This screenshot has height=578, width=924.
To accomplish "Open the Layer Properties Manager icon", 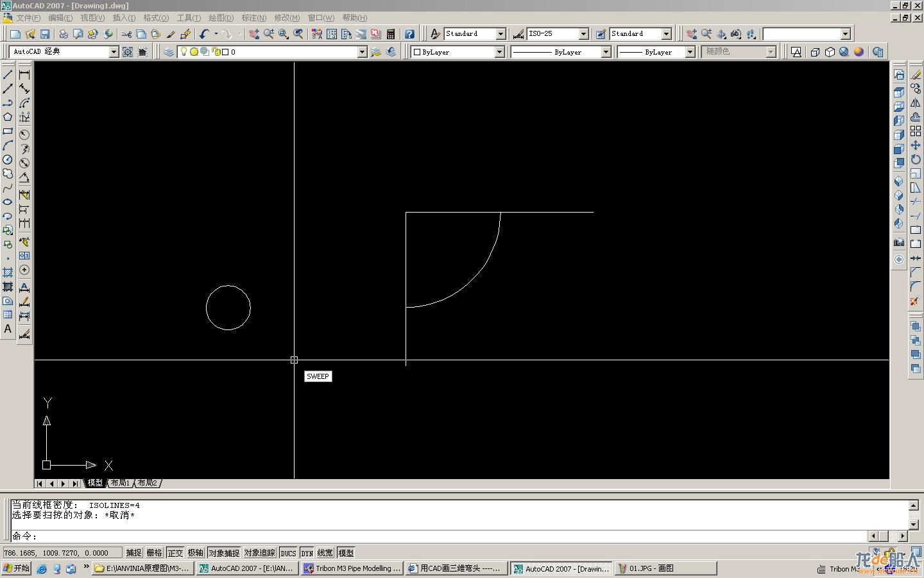I will pos(168,52).
